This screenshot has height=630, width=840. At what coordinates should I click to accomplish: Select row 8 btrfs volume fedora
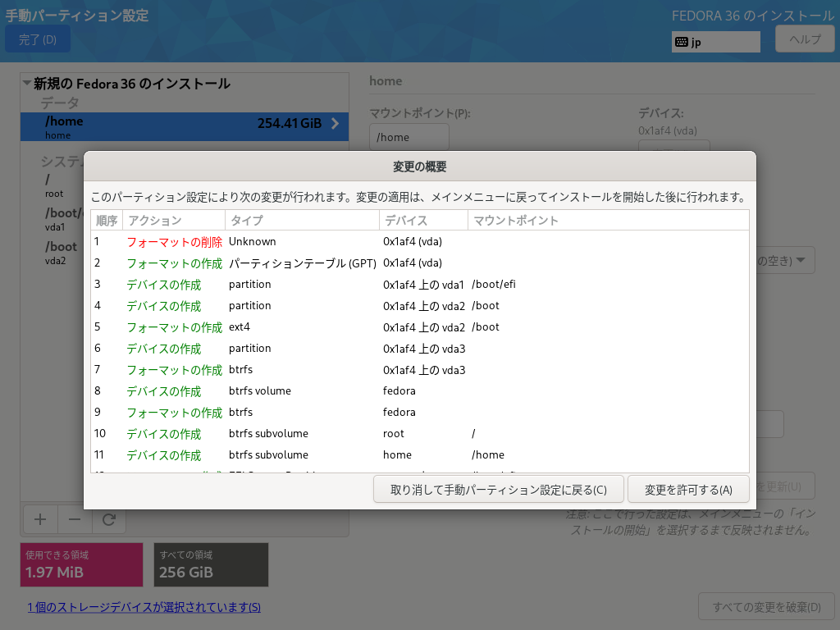tap(420, 391)
